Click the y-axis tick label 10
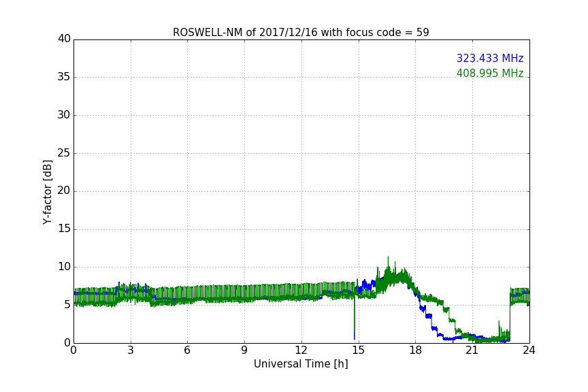Screen dimensions: 588x392 [64, 267]
